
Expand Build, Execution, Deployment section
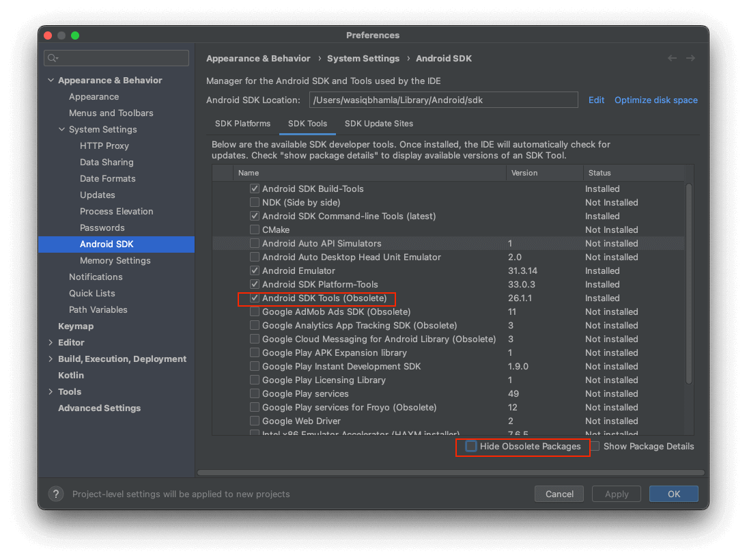tap(50, 359)
